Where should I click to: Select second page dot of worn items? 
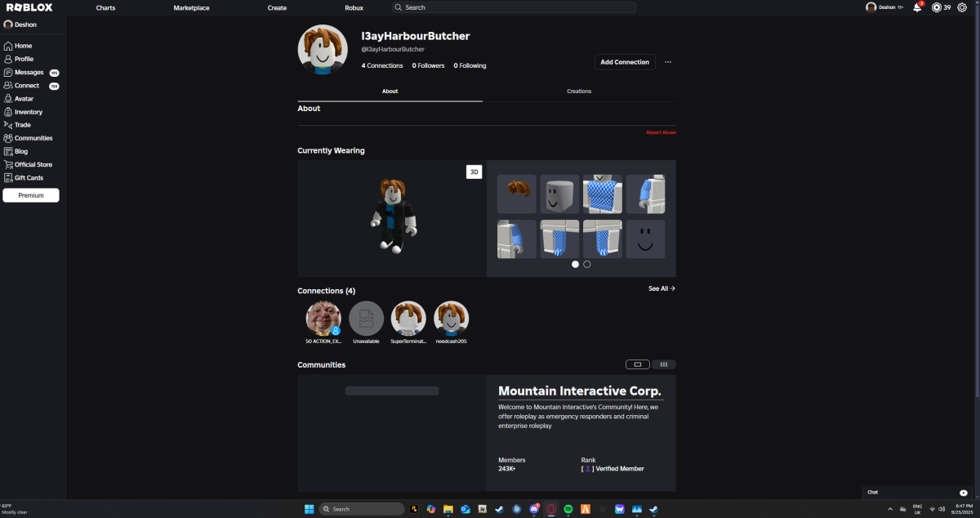(x=587, y=265)
